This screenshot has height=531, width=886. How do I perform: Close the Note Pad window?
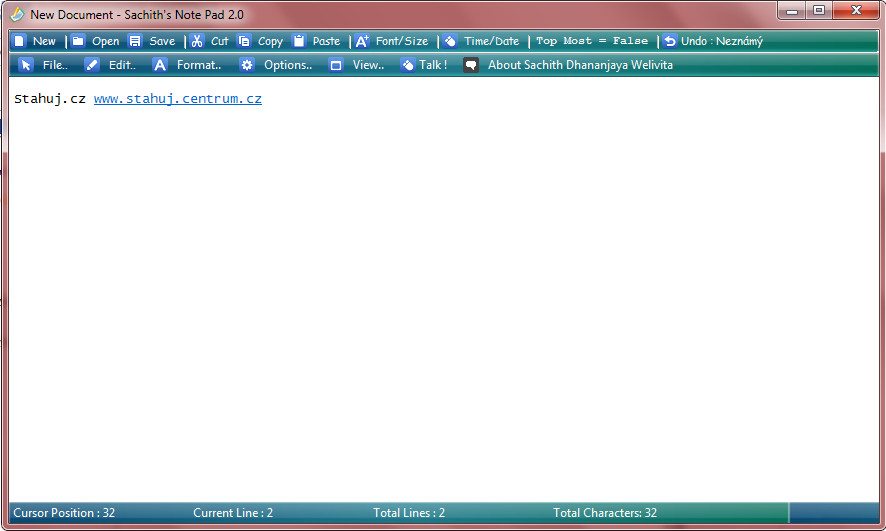(x=856, y=10)
